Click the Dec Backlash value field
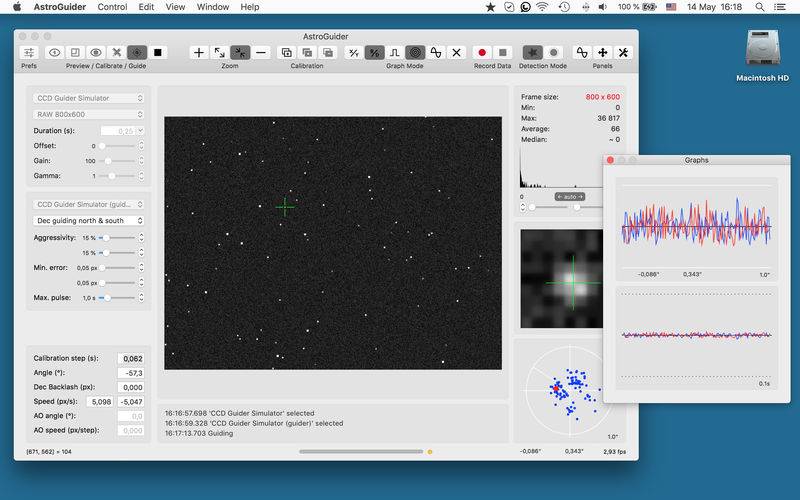800x500 pixels. coord(131,387)
